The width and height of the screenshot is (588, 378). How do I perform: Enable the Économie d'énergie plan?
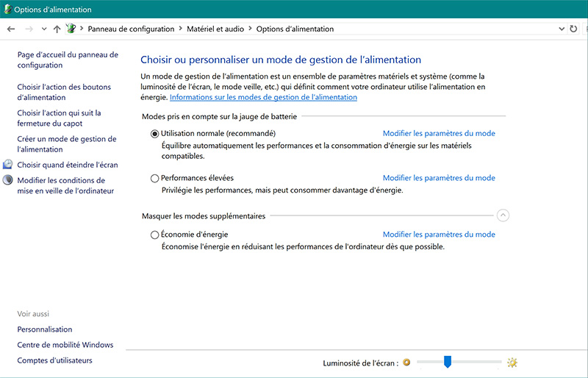click(154, 235)
